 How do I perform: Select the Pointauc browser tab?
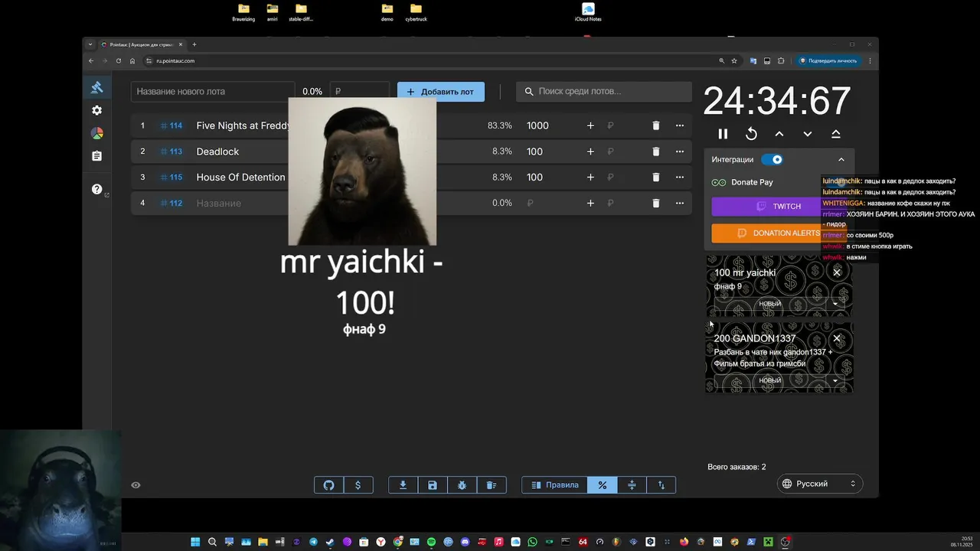click(x=142, y=44)
